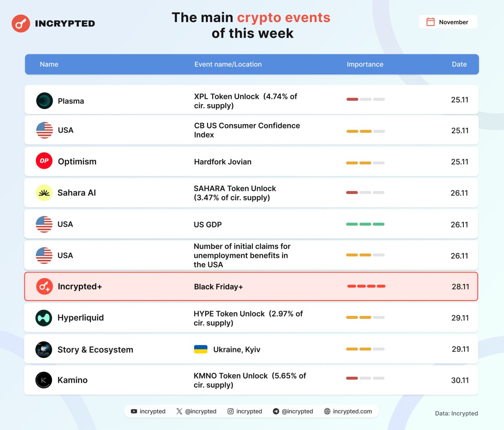The width and height of the screenshot is (504, 430).
Task: Open the @incrypted Telegram link
Action: point(293,411)
